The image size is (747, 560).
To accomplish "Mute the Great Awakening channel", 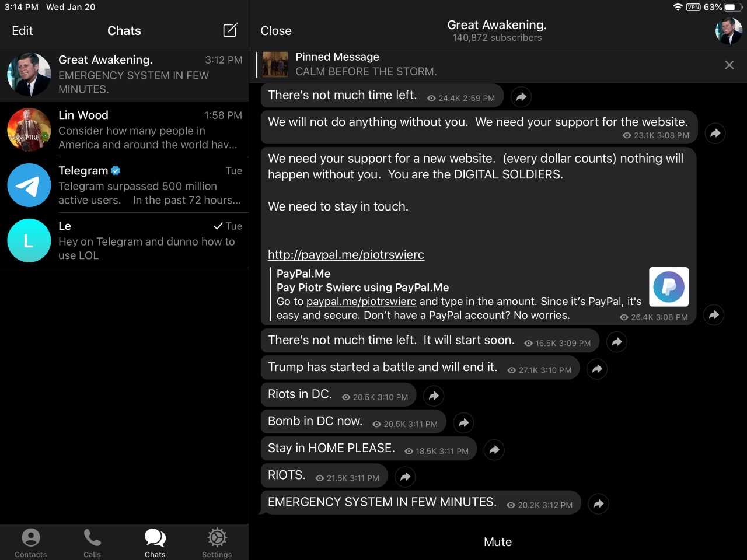I will 498,542.
